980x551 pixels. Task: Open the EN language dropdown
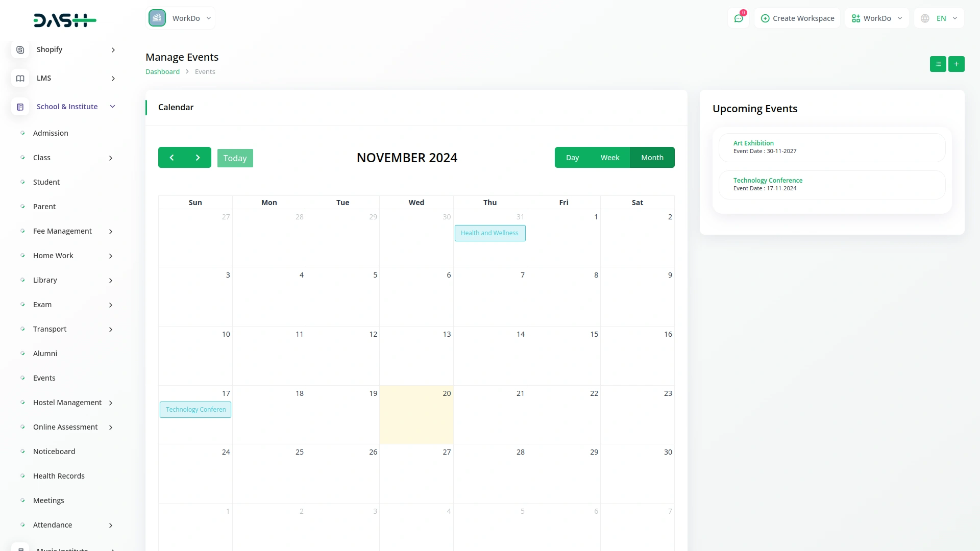tap(940, 18)
